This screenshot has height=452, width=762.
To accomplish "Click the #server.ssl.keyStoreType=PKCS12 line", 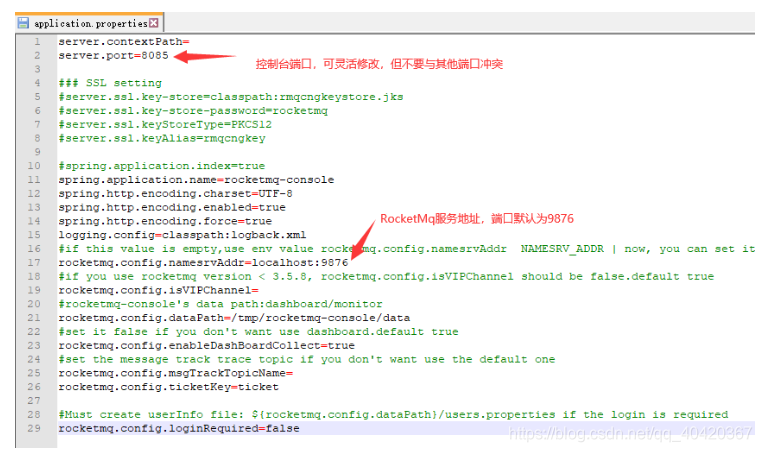I will coord(165,124).
